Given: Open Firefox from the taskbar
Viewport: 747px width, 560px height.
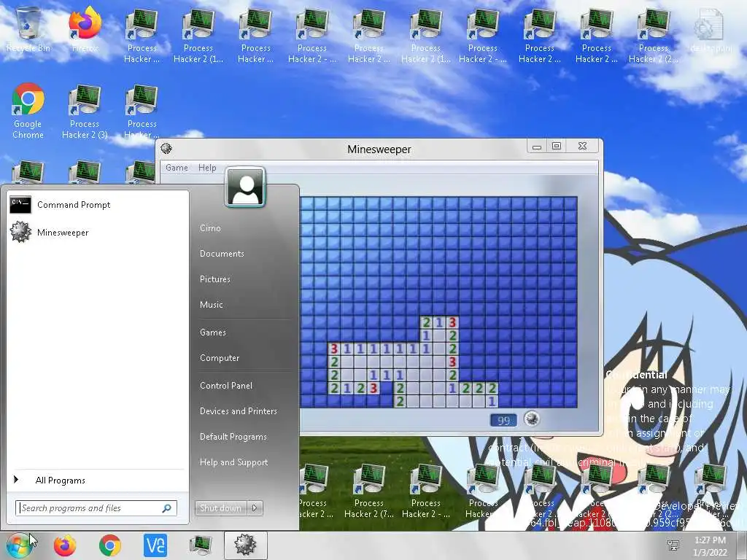Looking at the screenshot, I should (x=65, y=545).
